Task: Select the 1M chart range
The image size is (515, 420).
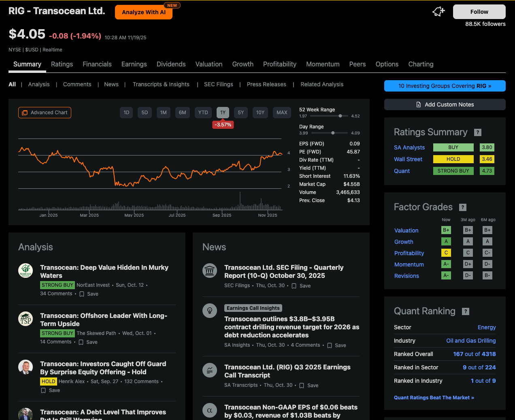Action: pyautogui.click(x=164, y=113)
